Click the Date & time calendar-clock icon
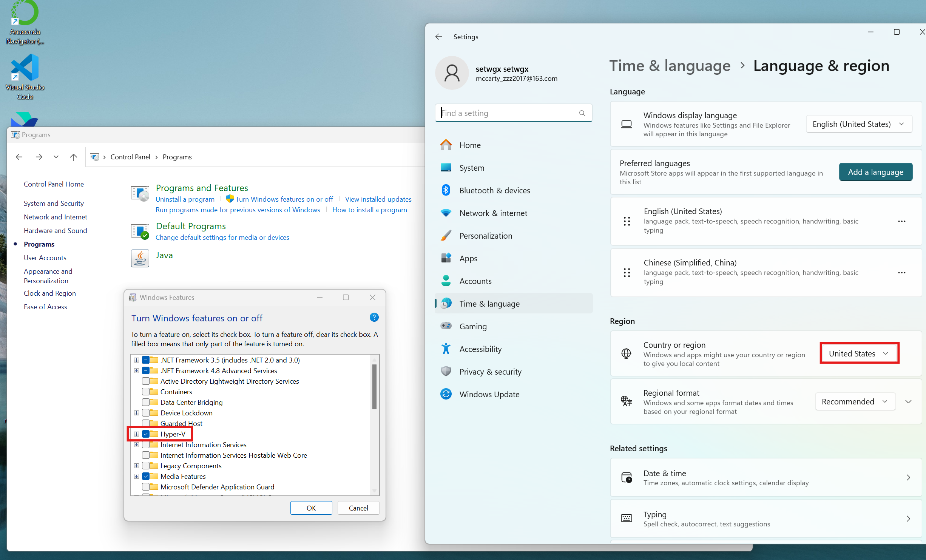The height and width of the screenshot is (560, 926). 627,478
